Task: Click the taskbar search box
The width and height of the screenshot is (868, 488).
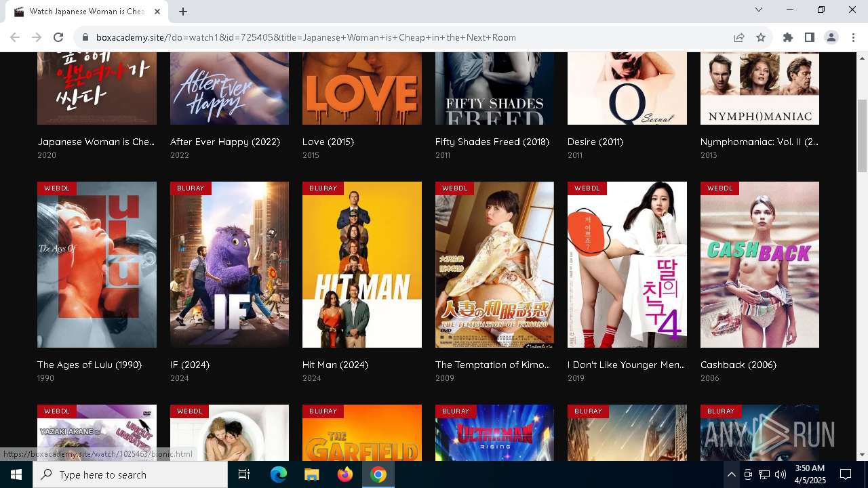Action: (x=130, y=474)
